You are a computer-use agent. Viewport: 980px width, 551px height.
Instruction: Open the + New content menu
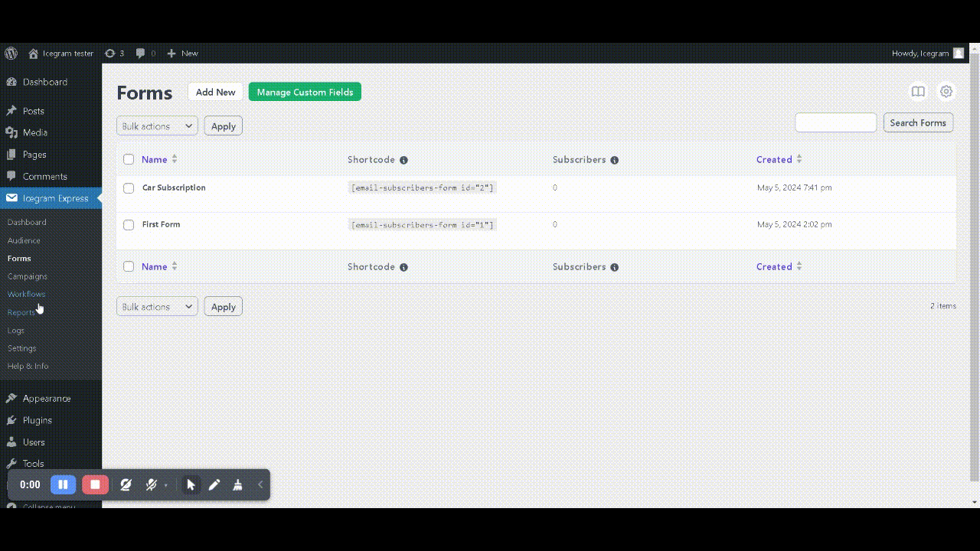(x=182, y=54)
